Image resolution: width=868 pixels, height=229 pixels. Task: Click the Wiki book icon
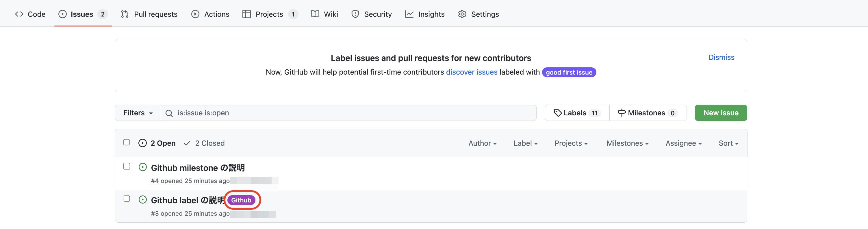coord(315,14)
